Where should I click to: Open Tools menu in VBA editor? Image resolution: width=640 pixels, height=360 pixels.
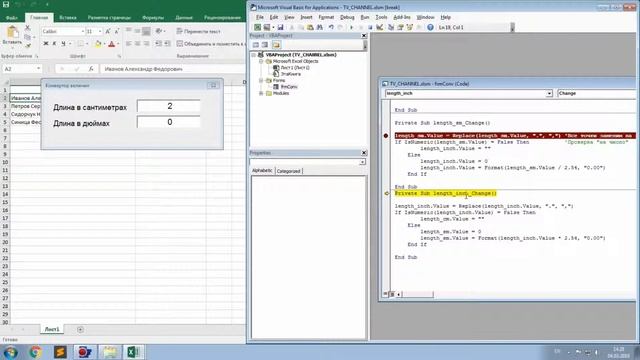pyautogui.click(x=381, y=17)
